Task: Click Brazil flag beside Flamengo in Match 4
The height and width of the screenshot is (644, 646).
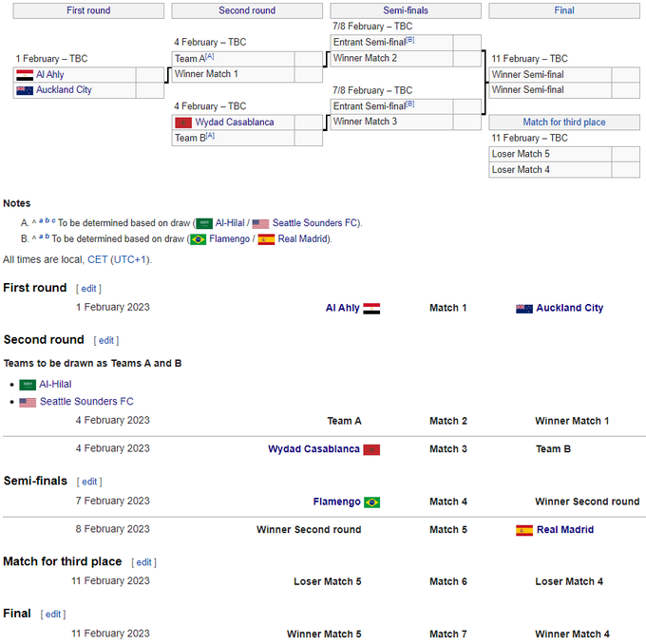Action: (371, 502)
